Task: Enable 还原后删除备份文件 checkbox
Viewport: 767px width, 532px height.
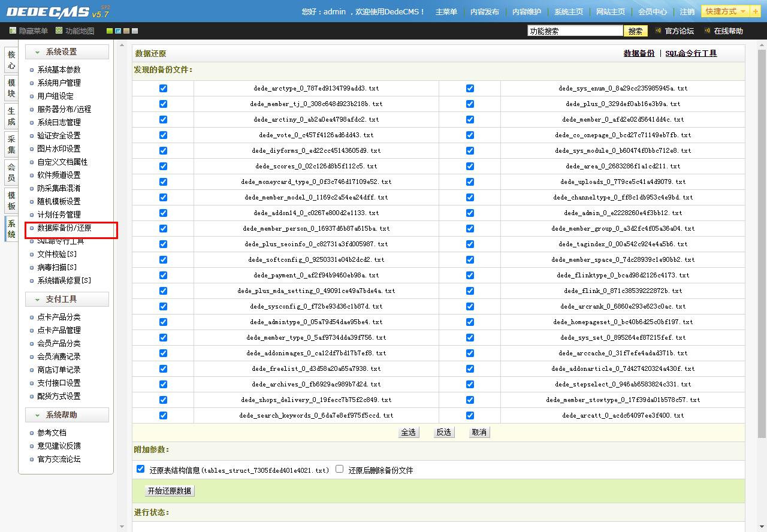Action: [x=339, y=469]
